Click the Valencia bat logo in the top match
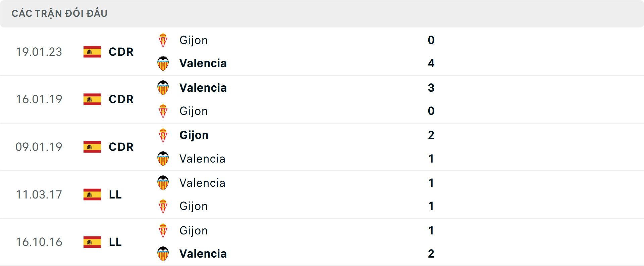 pos(163,63)
